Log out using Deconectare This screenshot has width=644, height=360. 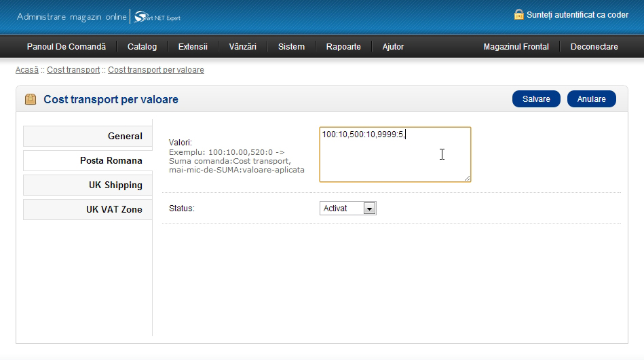[594, 47]
